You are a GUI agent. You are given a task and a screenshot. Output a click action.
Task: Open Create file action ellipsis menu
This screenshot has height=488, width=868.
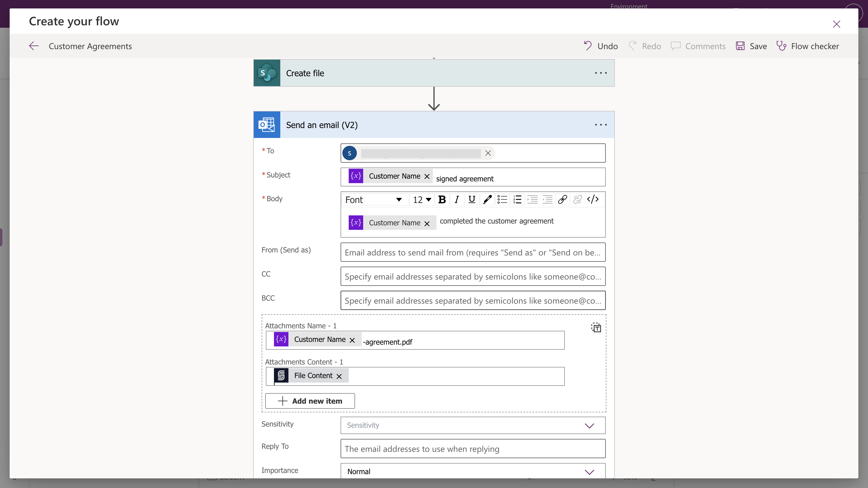coord(600,73)
